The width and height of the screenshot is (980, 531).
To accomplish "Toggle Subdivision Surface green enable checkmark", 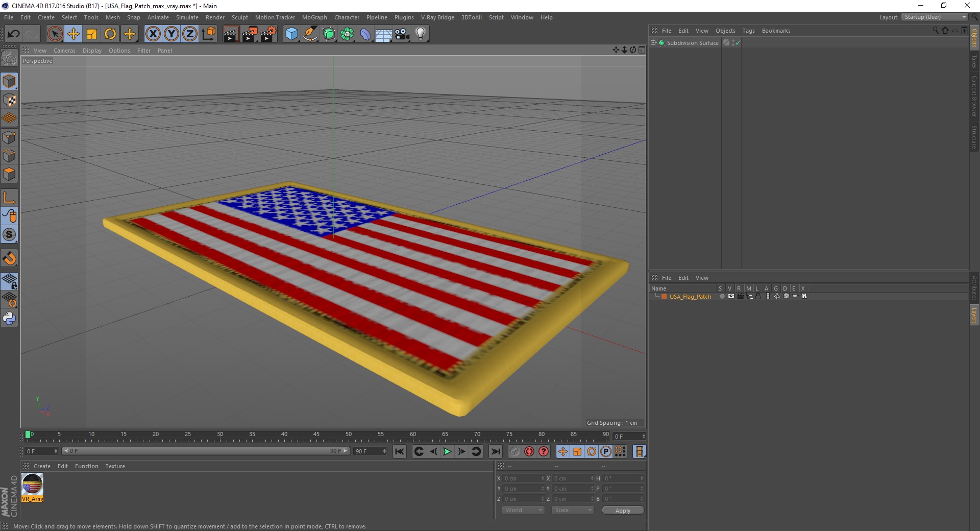I will pos(738,43).
